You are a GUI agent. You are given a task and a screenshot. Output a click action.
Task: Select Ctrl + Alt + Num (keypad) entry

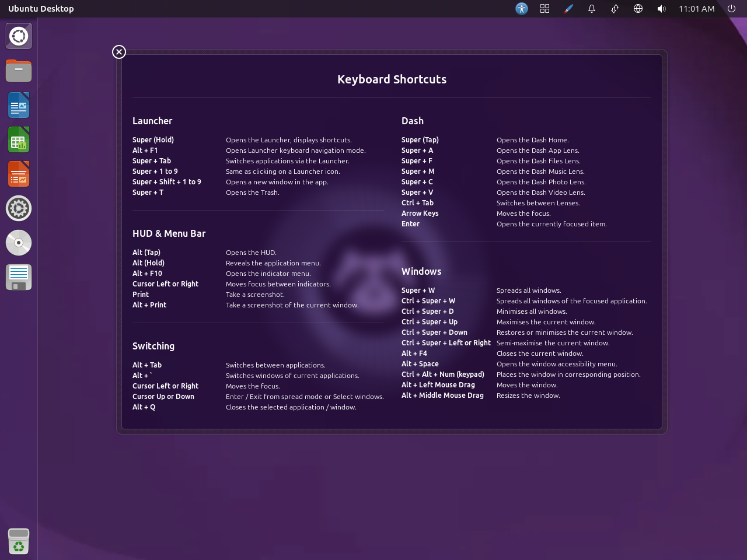point(443,374)
